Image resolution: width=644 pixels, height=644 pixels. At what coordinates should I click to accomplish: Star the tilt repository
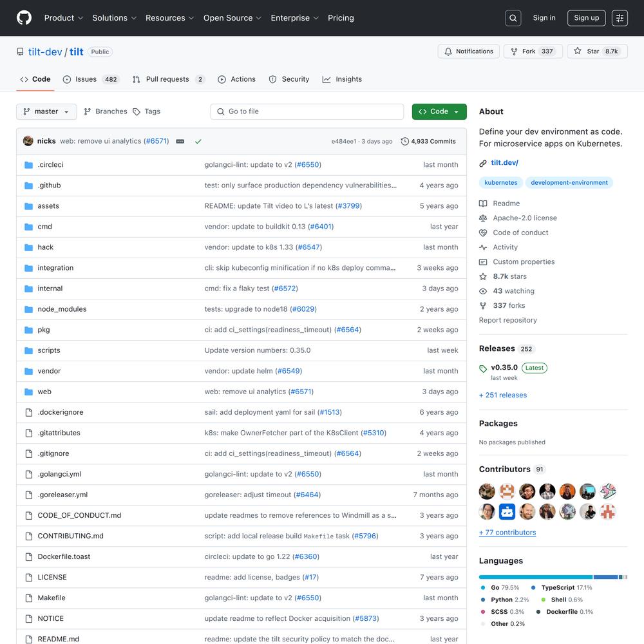tap(597, 52)
